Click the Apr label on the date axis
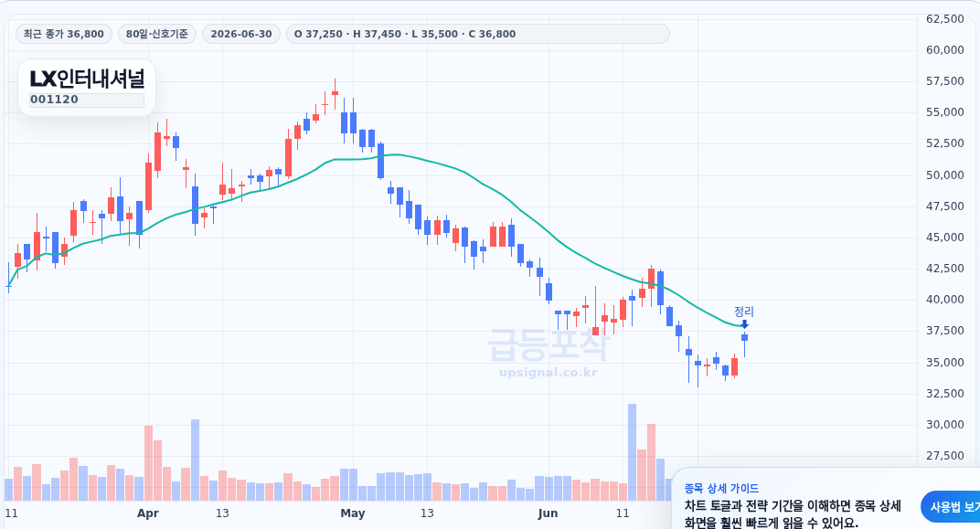Image resolution: width=980 pixels, height=529 pixels. (x=148, y=513)
